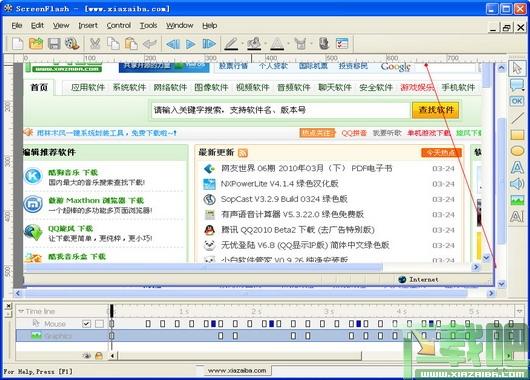530x380 pixels.
Task: Click canvas vertical scrollbar down arrow
Action: (501, 284)
